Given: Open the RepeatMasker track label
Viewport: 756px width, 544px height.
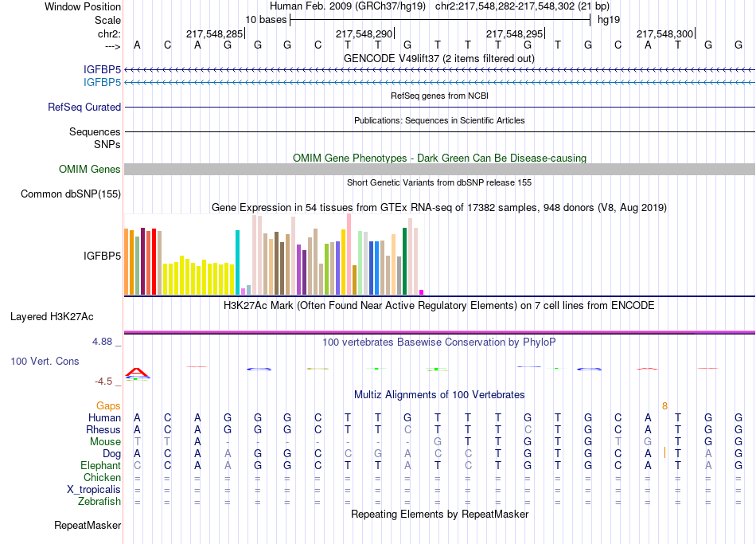Looking at the screenshot, I should click(88, 525).
